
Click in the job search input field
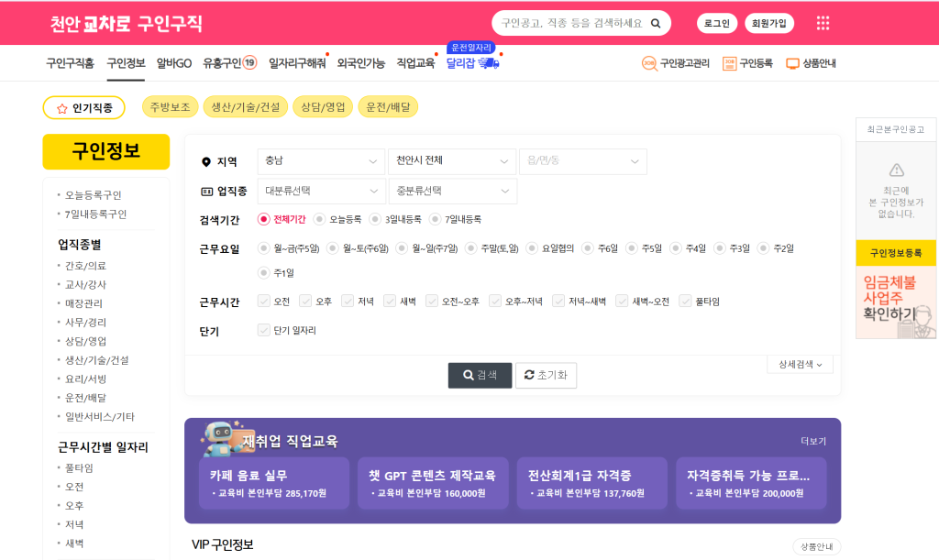click(x=572, y=23)
